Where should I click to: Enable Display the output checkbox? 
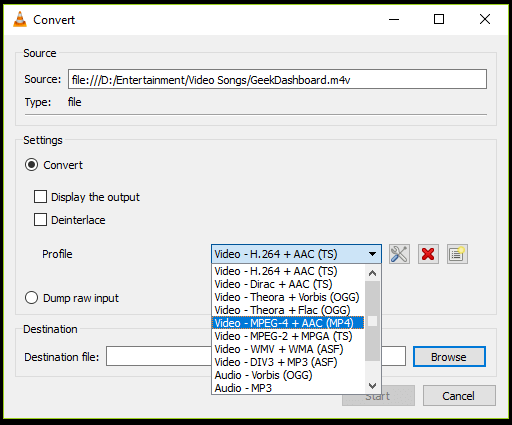[x=40, y=197]
